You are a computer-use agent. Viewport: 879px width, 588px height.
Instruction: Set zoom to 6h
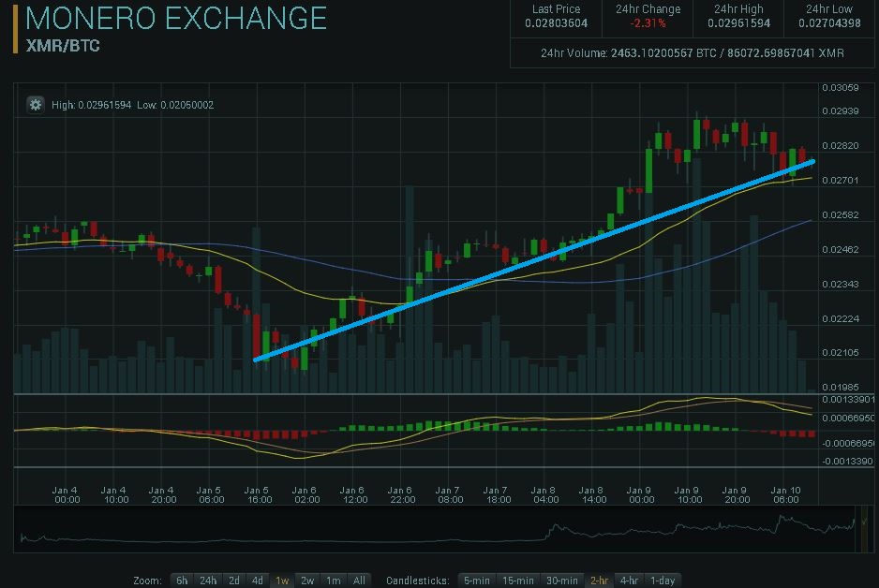point(182,581)
